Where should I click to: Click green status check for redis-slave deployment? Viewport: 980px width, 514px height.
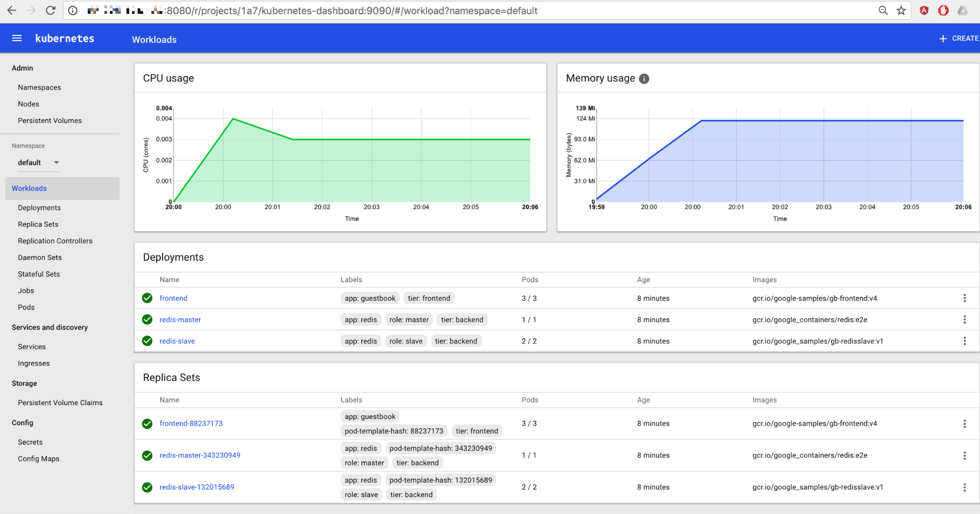[147, 341]
